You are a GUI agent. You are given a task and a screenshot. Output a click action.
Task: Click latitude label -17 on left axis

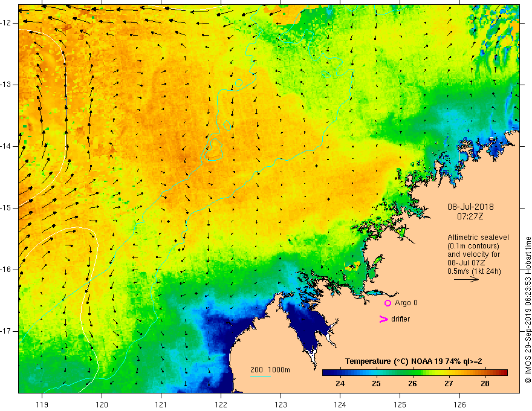click(x=6, y=331)
